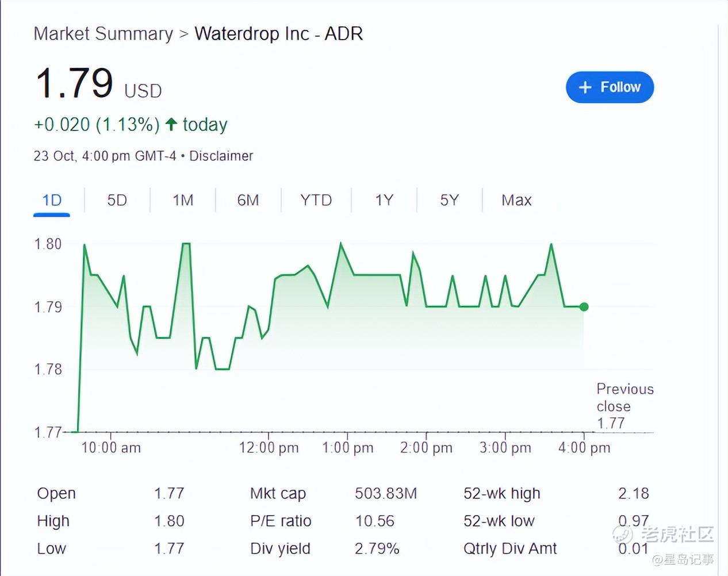Click the Follow button
Image resolution: width=728 pixels, height=576 pixels.
click(x=610, y=87)
